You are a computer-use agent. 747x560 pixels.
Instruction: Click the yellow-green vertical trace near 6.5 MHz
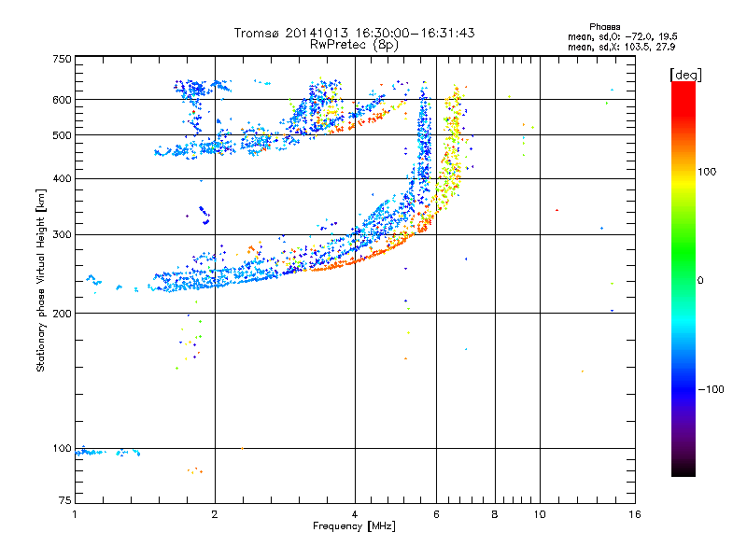point(451,147)
